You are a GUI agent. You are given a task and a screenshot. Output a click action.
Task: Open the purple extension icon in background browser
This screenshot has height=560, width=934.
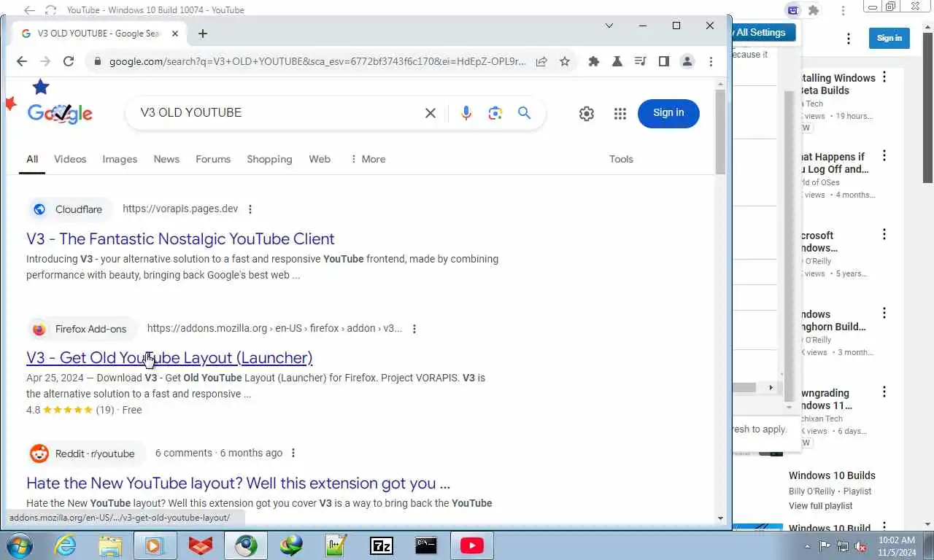793,10
